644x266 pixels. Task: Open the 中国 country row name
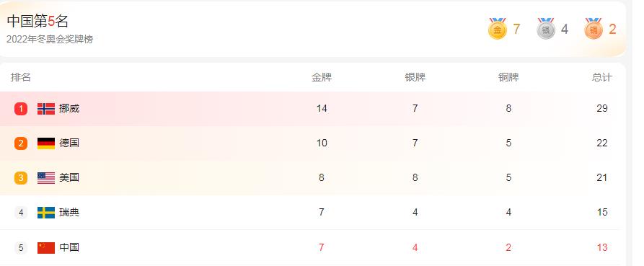[x=69, y=247]
